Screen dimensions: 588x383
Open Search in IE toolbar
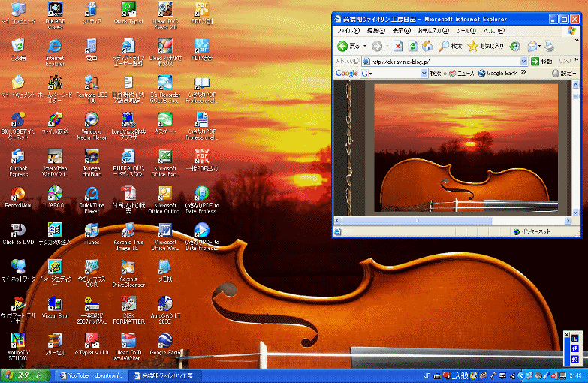pyautogui.click(x=451, y=46)
